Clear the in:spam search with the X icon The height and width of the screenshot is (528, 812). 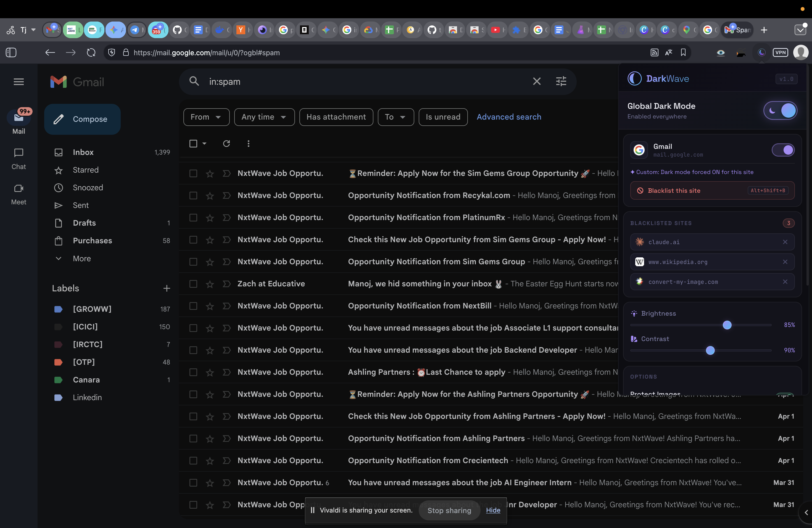click(537, 81)
